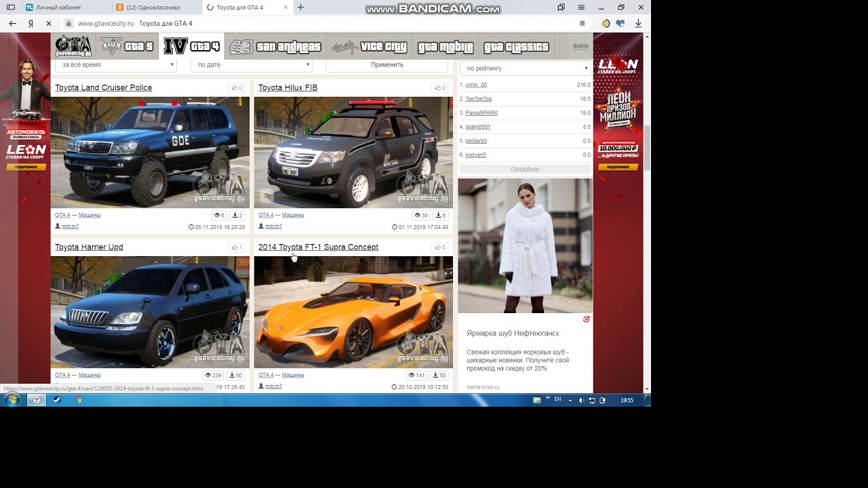This screenshot has height=488, width=868.
Task: Click the yellow extension icon near bookmarks
Action: tap(606, 23)
